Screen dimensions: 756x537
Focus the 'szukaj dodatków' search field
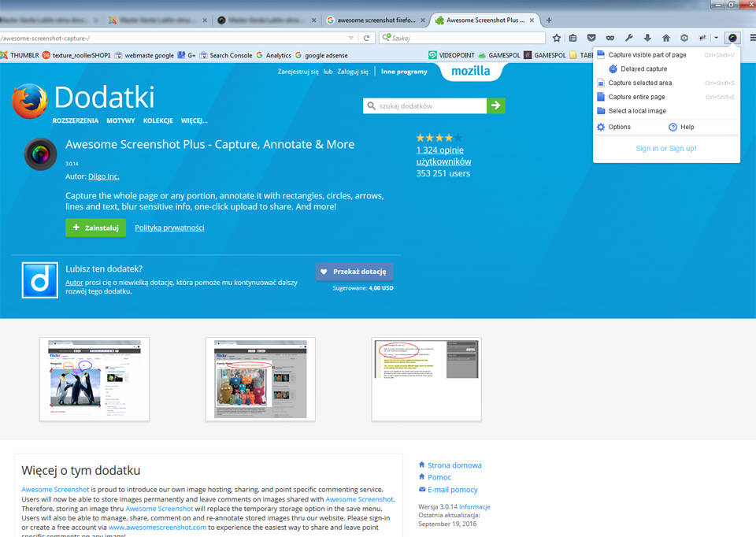424,106
